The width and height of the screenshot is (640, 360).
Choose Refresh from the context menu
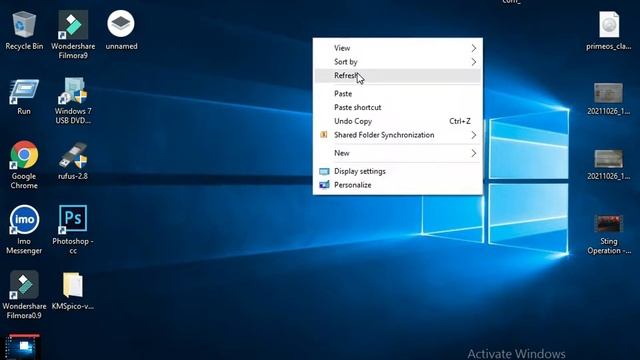point(398,76)
